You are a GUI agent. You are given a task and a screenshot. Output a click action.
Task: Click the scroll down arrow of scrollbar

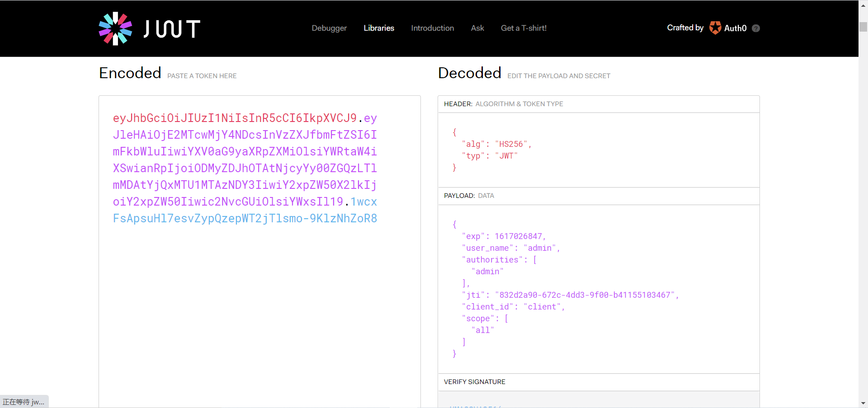[x=863, y=403]
